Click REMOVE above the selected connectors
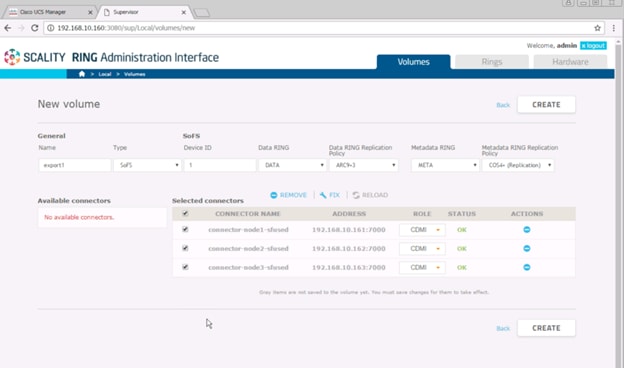 click(289, 195)
